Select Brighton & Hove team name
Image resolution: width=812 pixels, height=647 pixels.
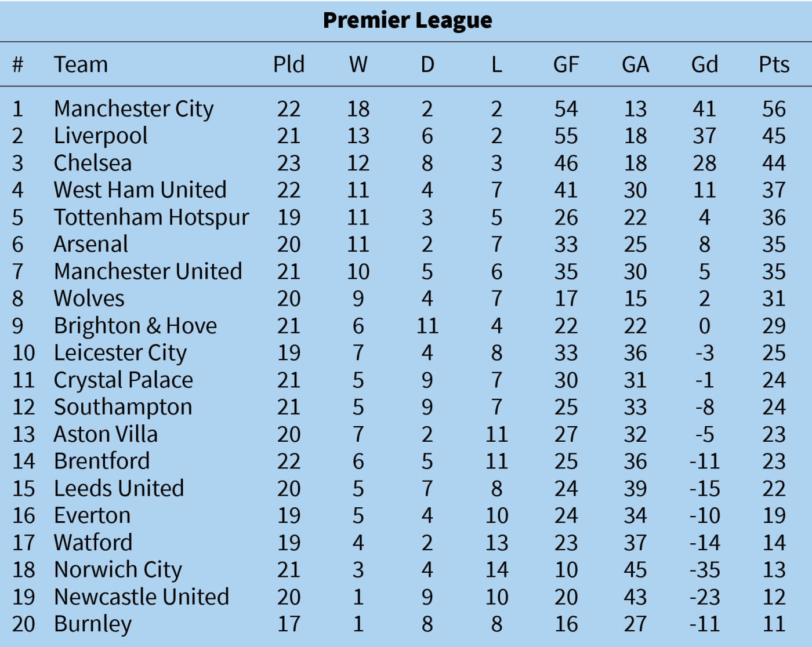[135, 326]
